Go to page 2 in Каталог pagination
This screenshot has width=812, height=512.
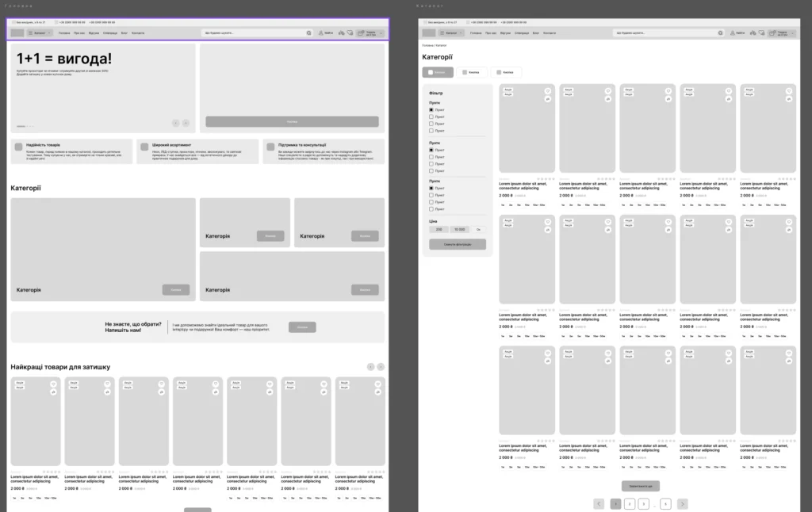(x=629, y=504)
